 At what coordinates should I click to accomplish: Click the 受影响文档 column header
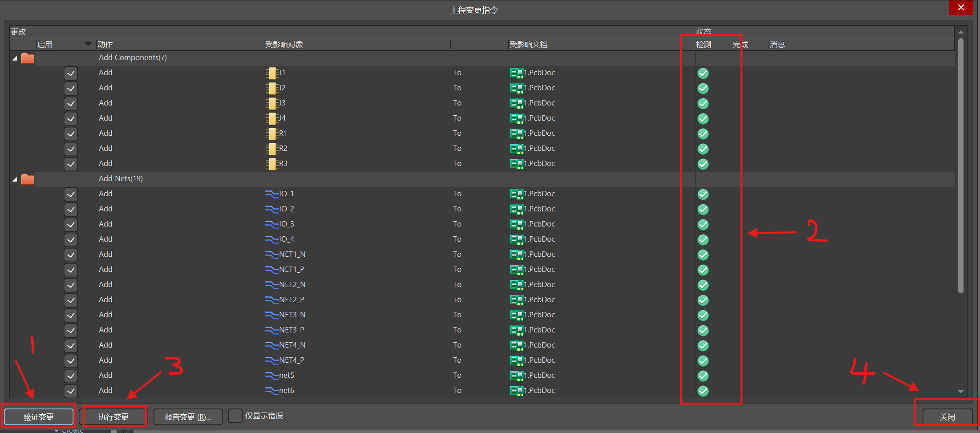tap(528, 45)
